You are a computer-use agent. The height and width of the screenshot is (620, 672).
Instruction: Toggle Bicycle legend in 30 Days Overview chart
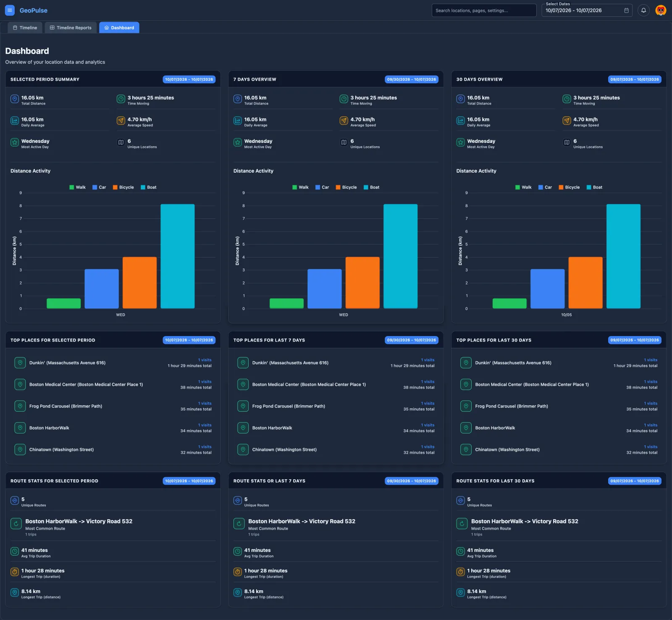tap(569, 187)
